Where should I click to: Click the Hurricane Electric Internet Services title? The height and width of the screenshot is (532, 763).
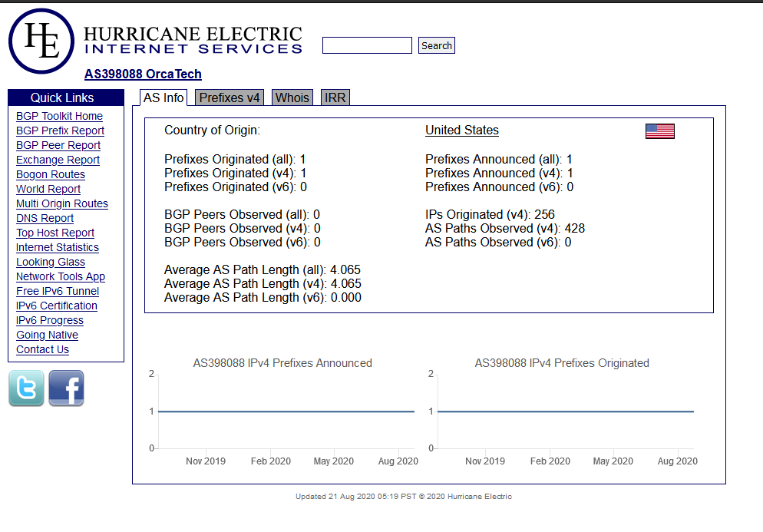[193, 40]
